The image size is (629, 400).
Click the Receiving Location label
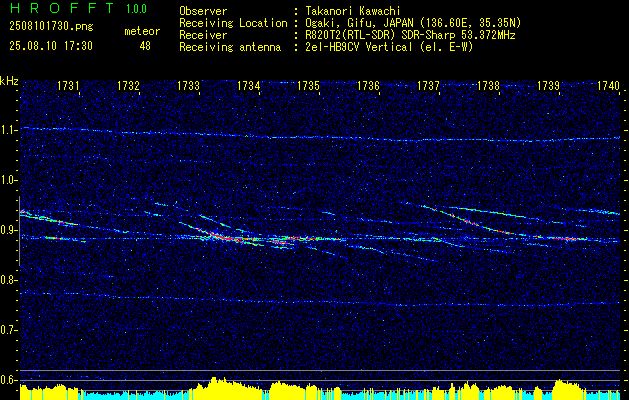point(233,23)
